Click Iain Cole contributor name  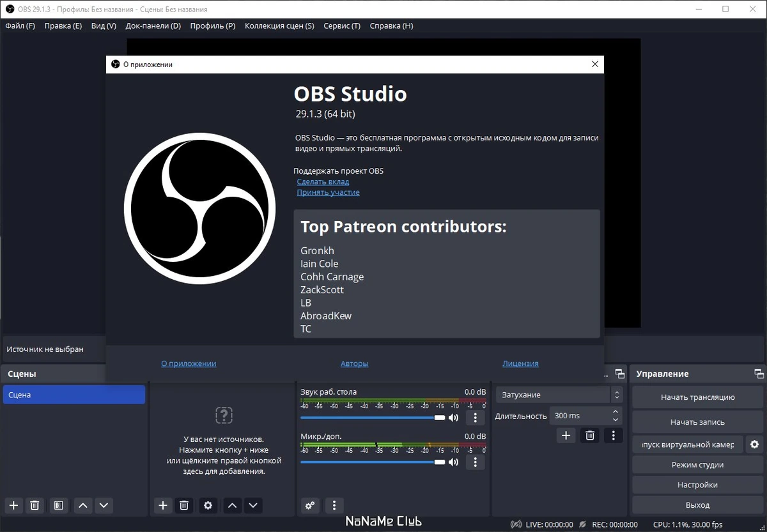[x=320, y=264]
